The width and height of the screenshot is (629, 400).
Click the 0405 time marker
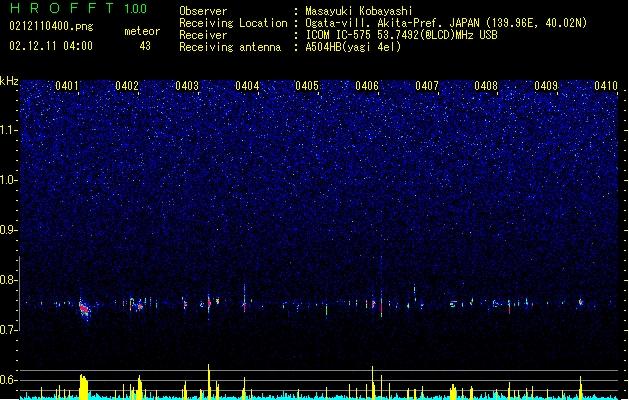tap(307, 86)
